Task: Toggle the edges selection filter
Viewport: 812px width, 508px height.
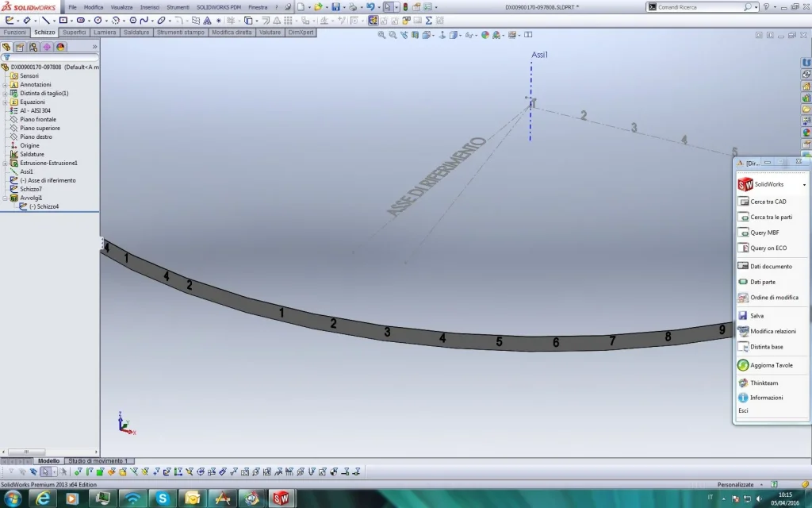Action: pos(89,471)
